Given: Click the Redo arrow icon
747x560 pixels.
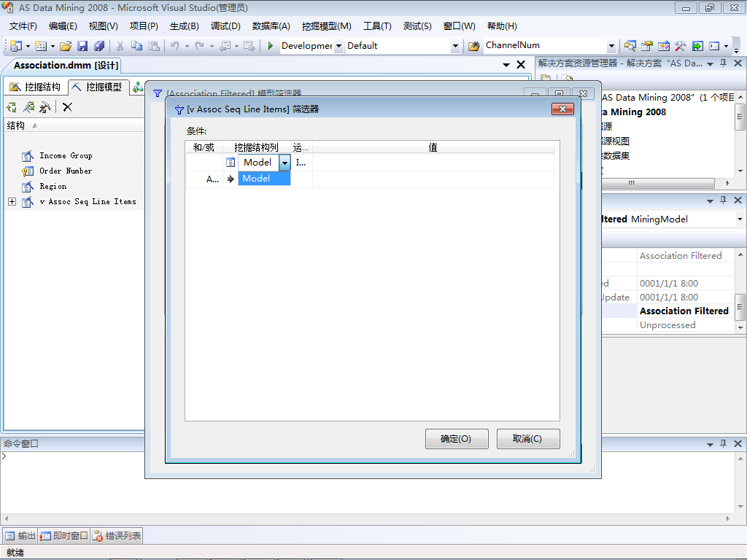Looking at the screenshot, I should (x=200, y=46).
